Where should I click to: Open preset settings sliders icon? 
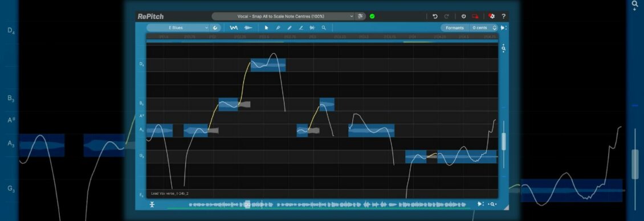coord(361,17)
